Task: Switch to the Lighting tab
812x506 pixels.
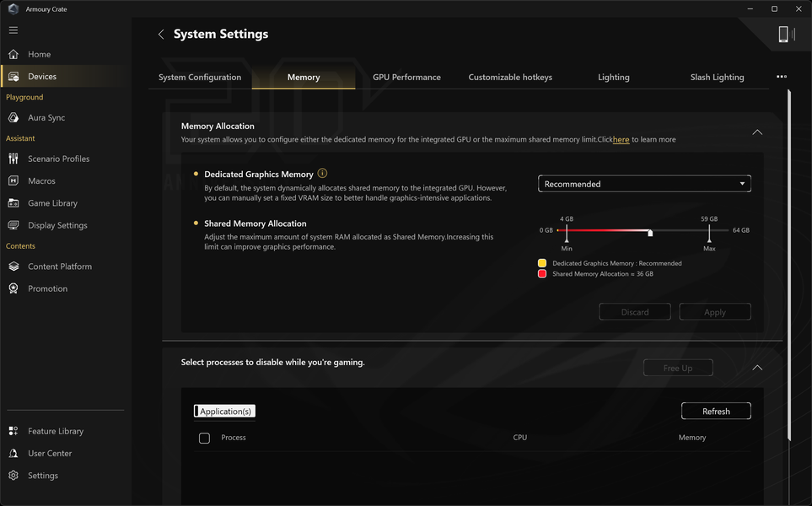Action: [x=614, y=78]
